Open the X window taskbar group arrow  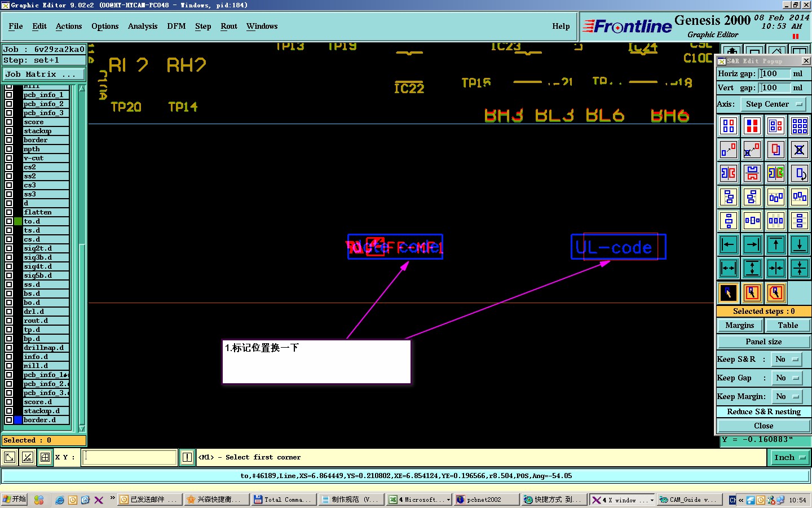click(652, 500)
